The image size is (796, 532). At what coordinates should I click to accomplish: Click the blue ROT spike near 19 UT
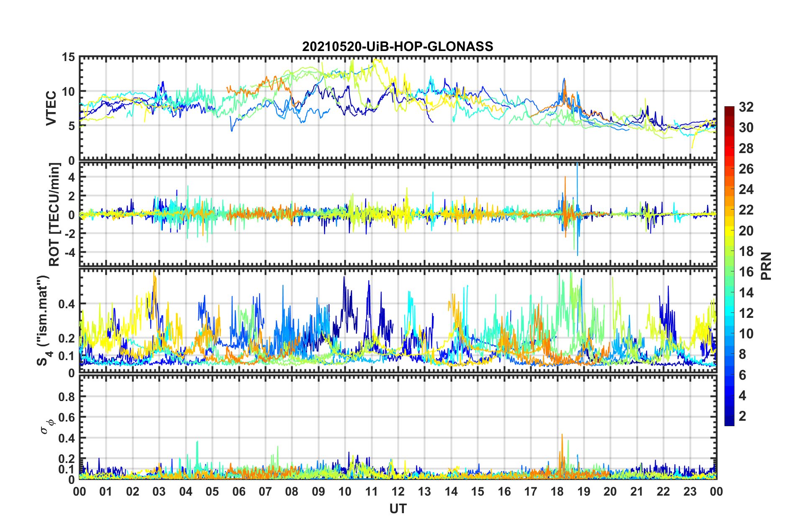pos(578,209)
